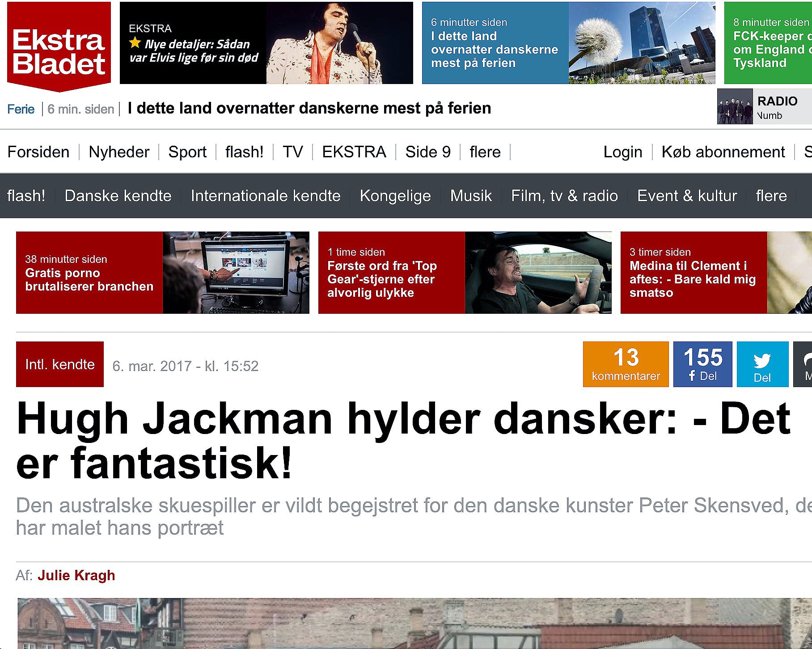The image size is (812, 649).
Task: Open Forsiden in main navigation
Action: tap(38, 152)
